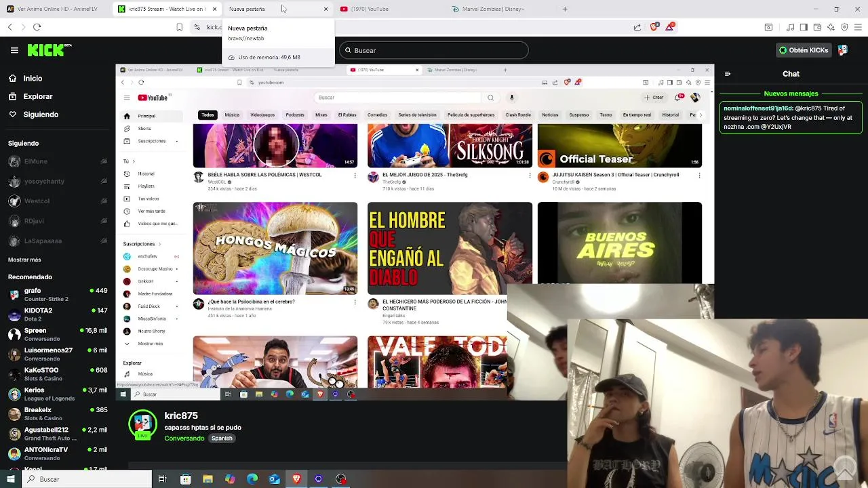Click the Windows Start button

tap(10, 479)
